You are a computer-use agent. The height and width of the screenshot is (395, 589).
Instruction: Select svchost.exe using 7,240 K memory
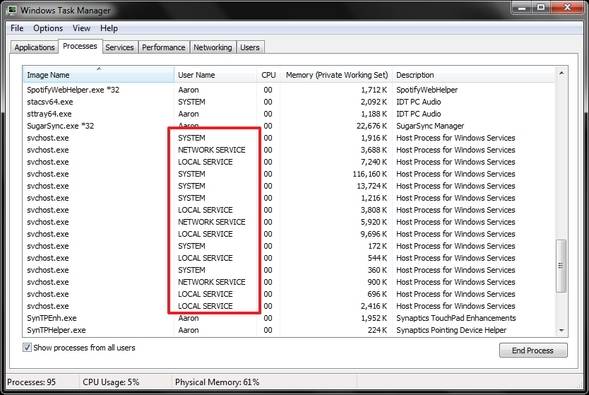tap(288, 162)
